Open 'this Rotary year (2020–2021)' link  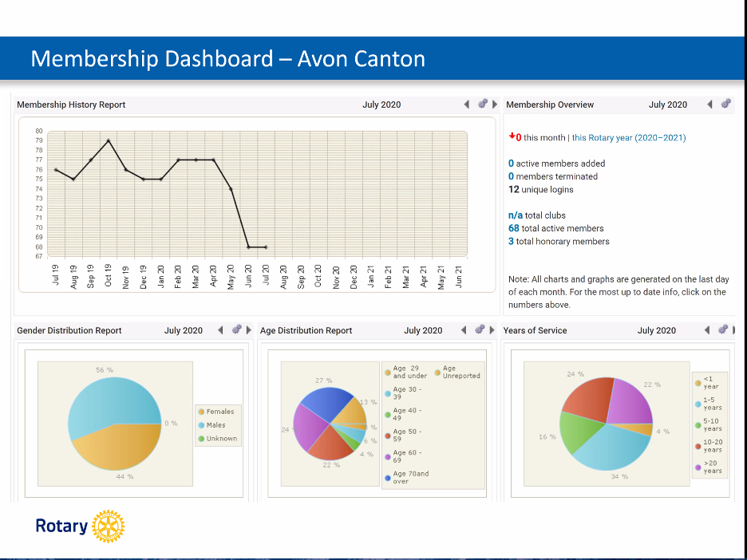click(628, 138)
